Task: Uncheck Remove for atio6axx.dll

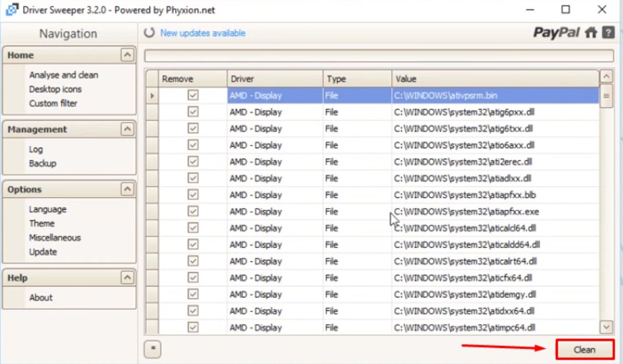Action: (x=193, y=145)
